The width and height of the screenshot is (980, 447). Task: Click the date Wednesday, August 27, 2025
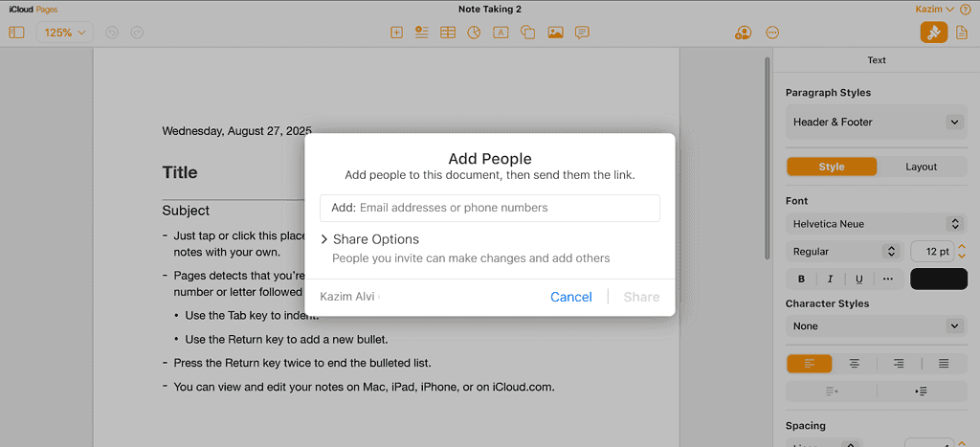[x=237, y=131]
